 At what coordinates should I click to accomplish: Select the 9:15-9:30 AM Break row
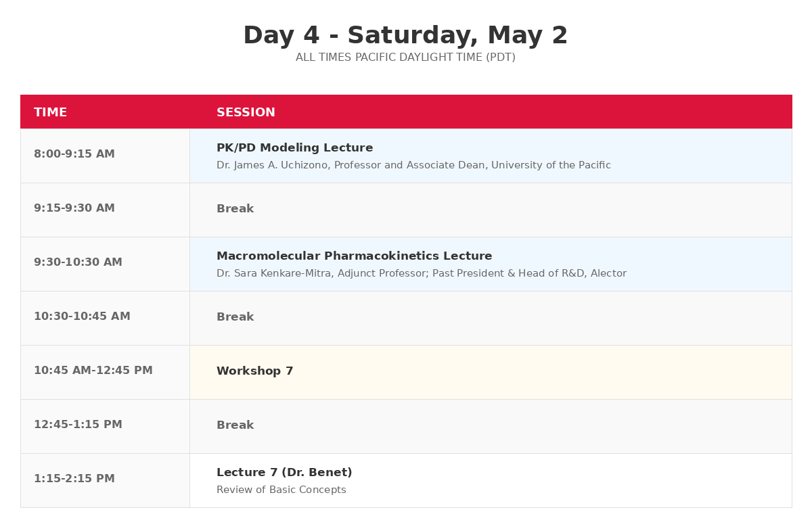235,209
